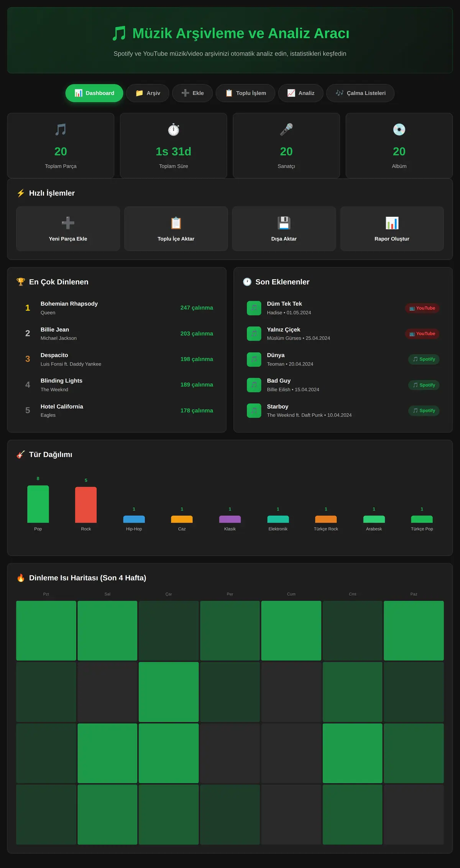The width and height of the screenshot is (460, 868).
Task: Click the red Rock bar in genre chart
Action: point(86,505)
